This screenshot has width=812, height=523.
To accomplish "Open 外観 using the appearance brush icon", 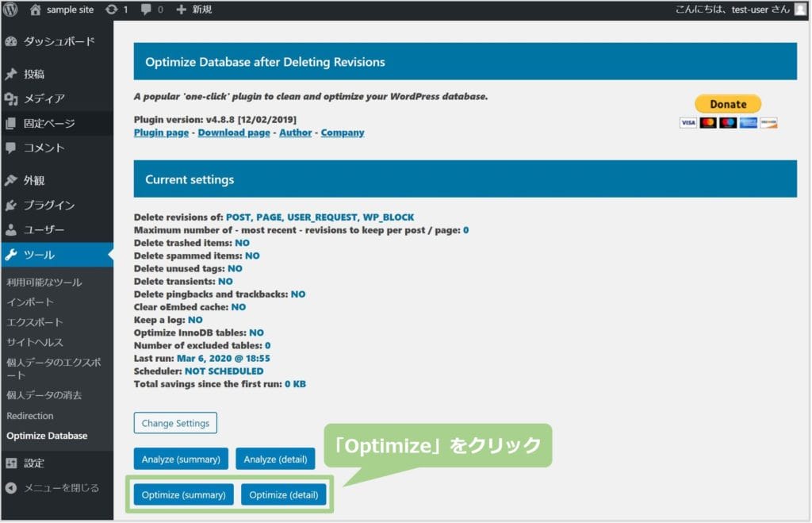I will tap(10, 180).
